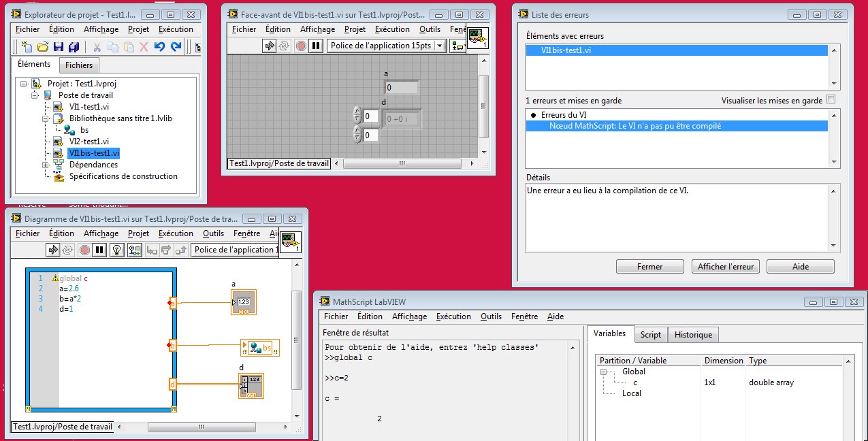
Task: Check Visualiser les mises en garde box
Action: coord(831,99)
